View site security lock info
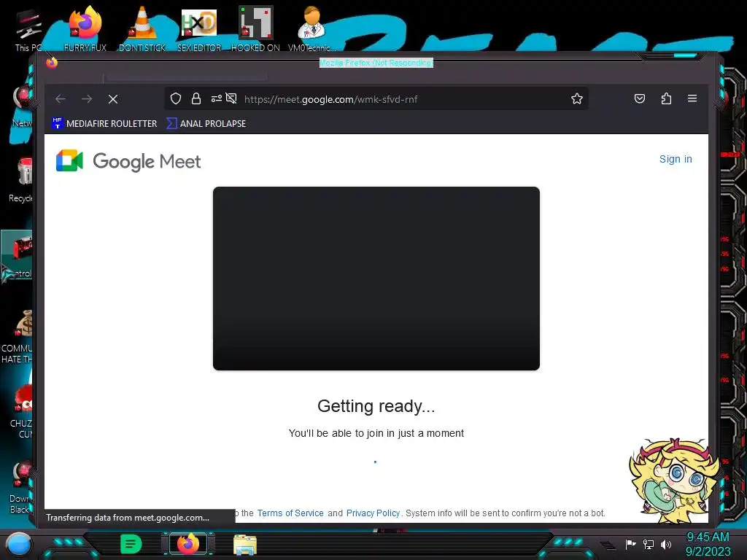 [x=196, y=98]
